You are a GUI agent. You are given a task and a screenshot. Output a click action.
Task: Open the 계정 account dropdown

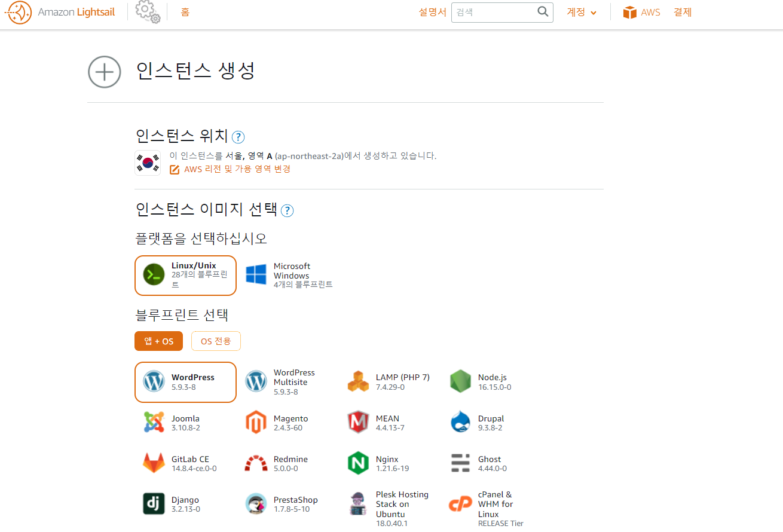(582, 13)
